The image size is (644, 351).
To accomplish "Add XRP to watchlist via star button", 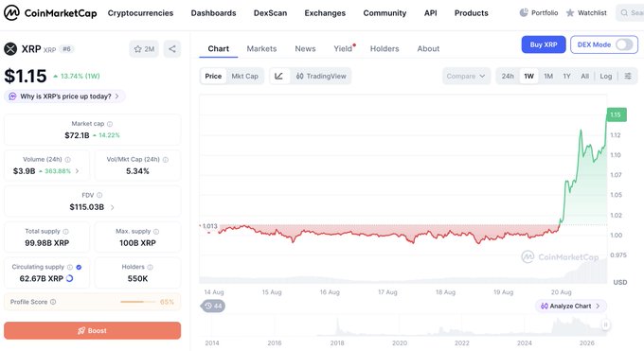I will [x=144, y=49].
